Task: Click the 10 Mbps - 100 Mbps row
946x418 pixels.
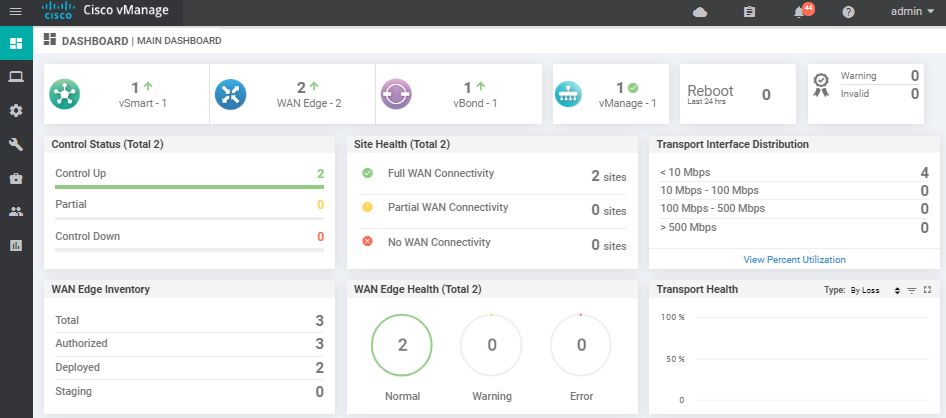Action: tap(794, 191)
